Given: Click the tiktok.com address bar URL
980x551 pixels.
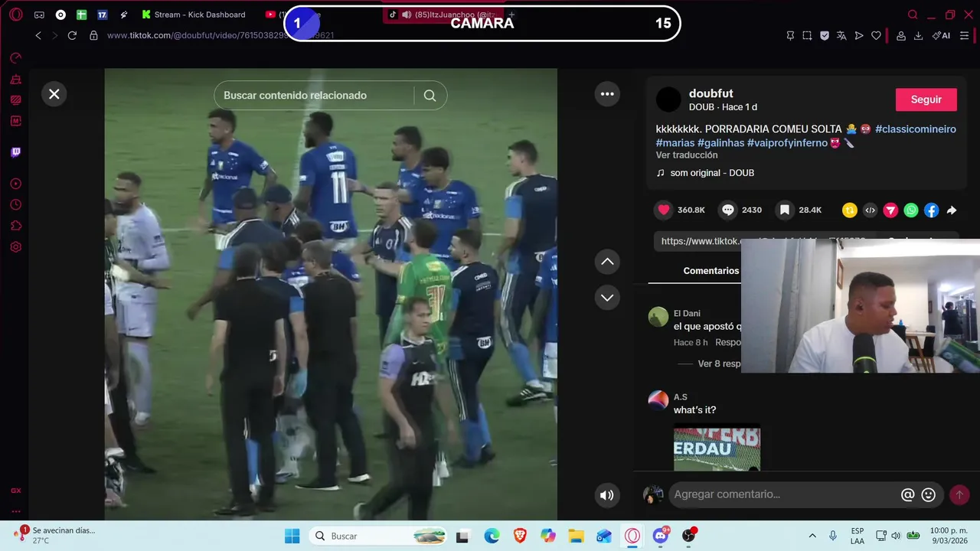Looking at the screenshot, I should click(x=220, y=35).
